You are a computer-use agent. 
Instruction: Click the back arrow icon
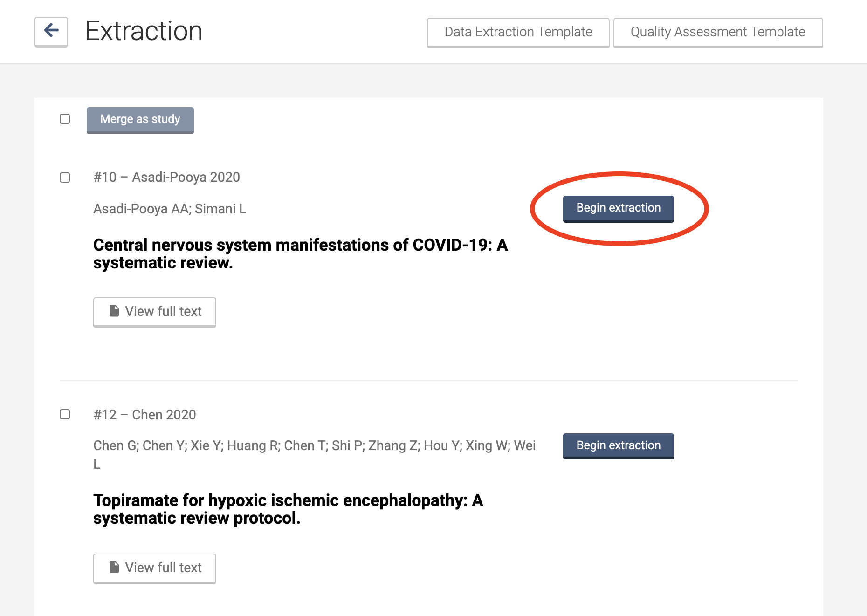[x=51, y=31]
